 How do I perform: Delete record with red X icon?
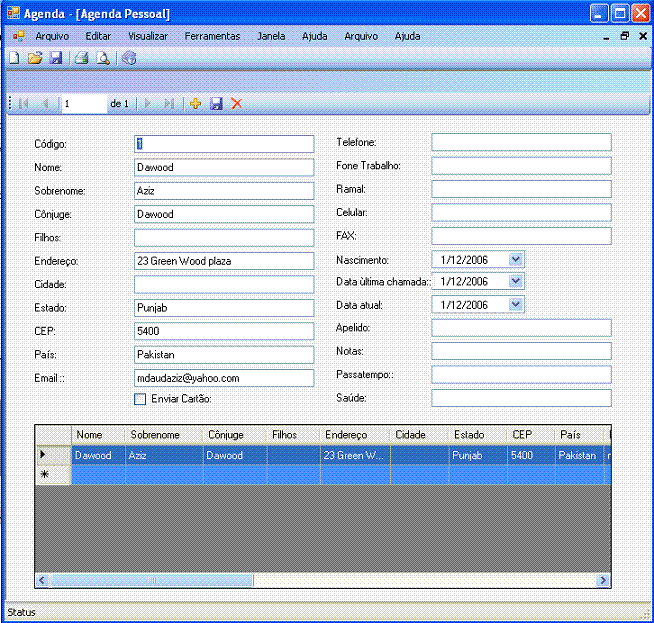coord(236,103)
